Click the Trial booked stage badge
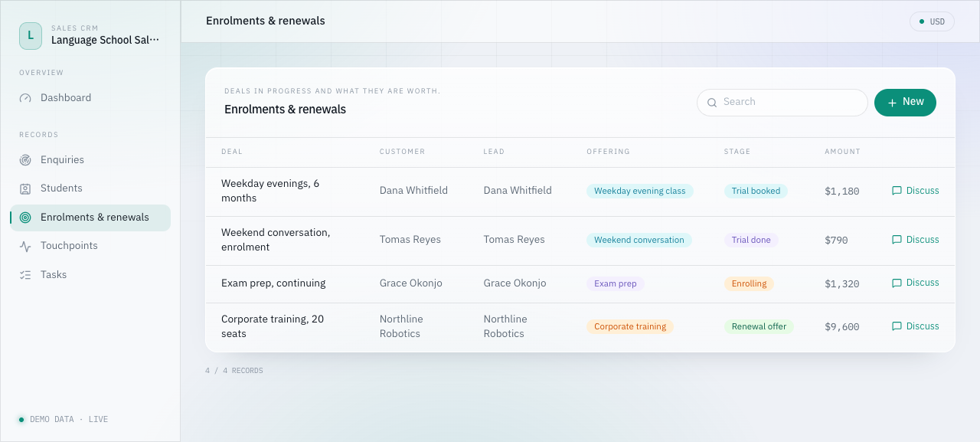The height and width of the screenshot is (442, 980). (x=756, y=191)
